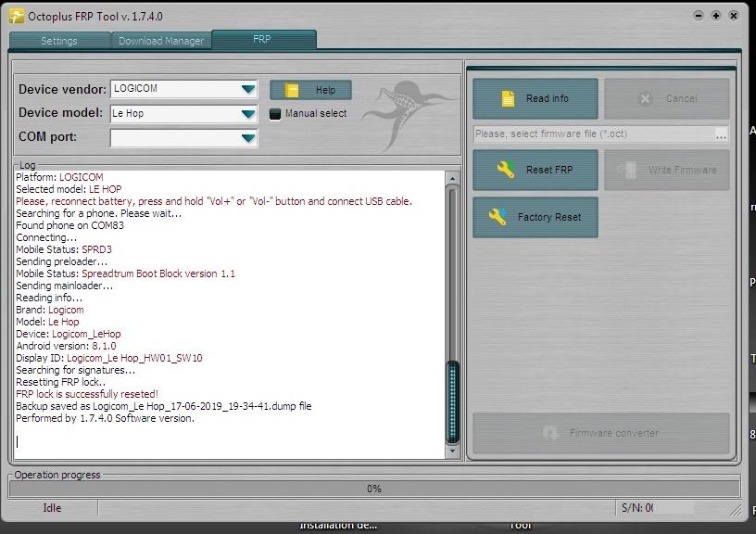Switch to the Settings tab
Viewport: 756px width, 534px height.
tap(59, 41)
